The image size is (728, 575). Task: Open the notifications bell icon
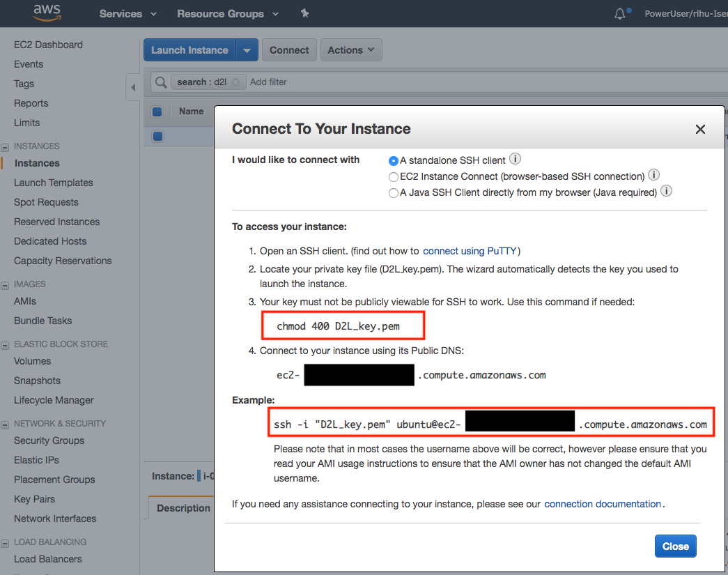point(620,13)
